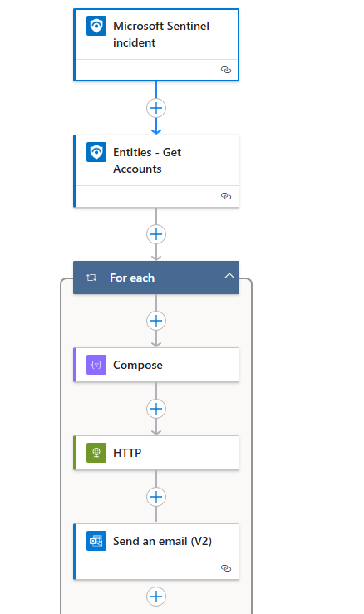Click the For each loop icon
The height and width of the screenshot is (614, 364).
[x=91, y=278]
